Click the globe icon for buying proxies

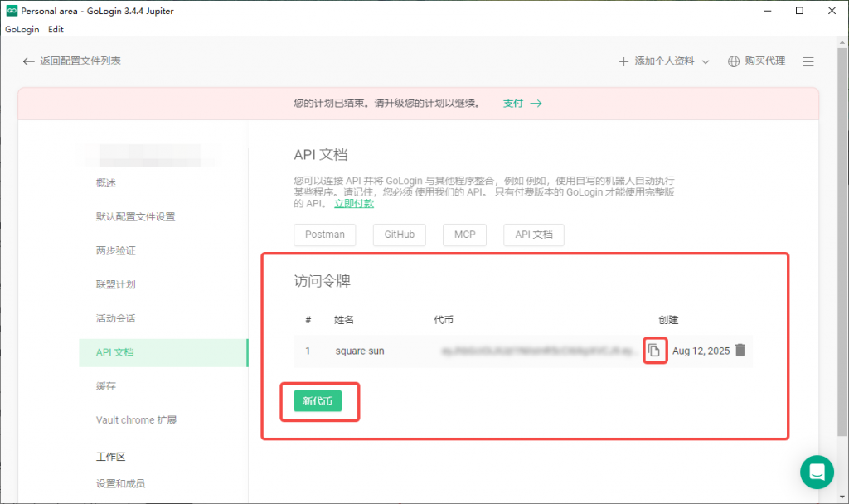pos(734,61)
